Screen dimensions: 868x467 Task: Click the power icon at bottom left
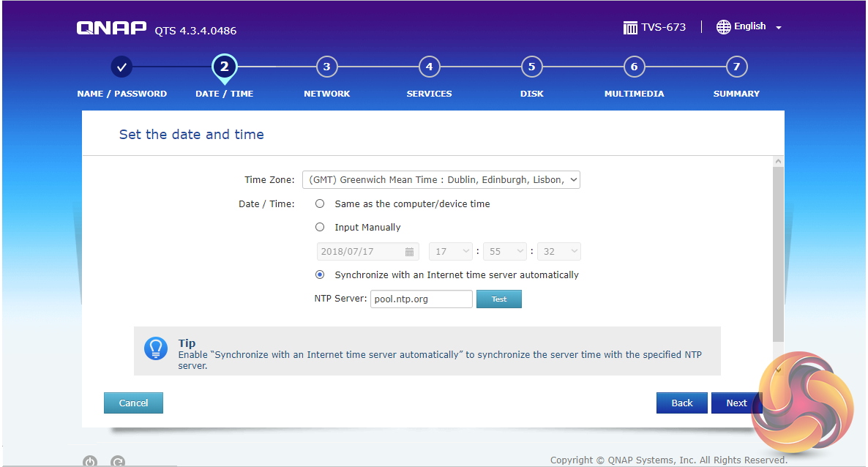[x=90, y=461]
